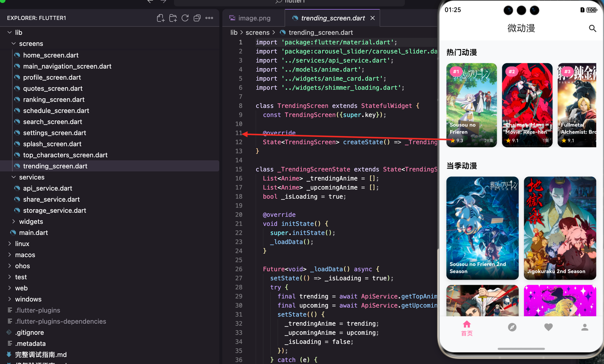Refresh the Explorer file tree
The height and width of the screenshot is (364, 604).
(x=185, y=18)
